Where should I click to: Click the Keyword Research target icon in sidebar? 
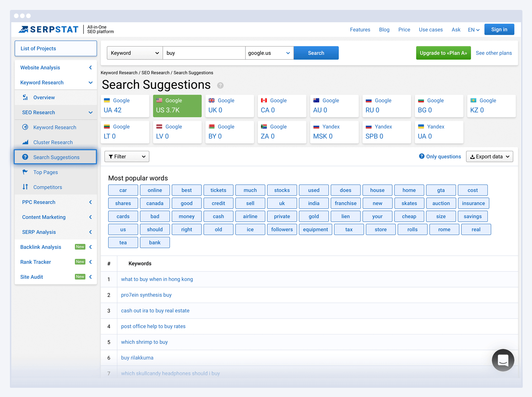[25, 127]
